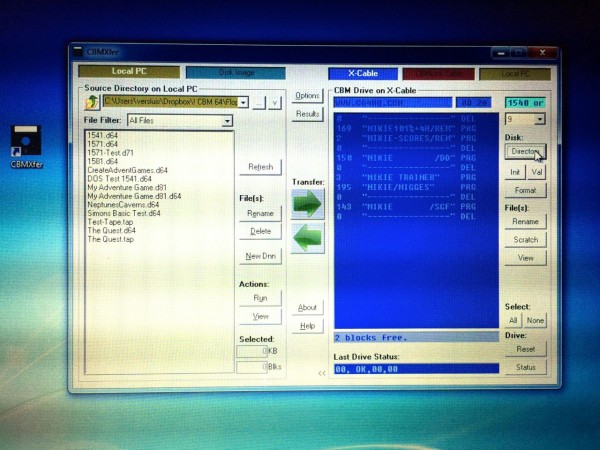Collapse panel with the '<<' button

[322, 373]
